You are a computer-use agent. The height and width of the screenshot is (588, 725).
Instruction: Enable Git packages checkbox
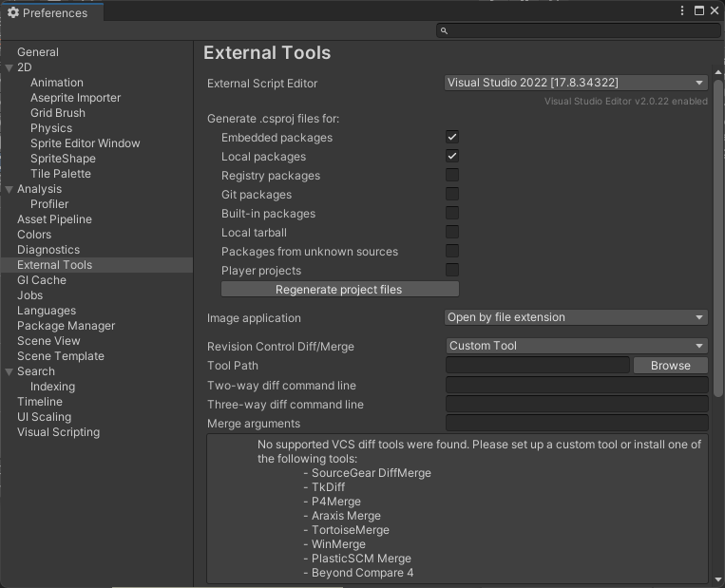(x=452, y=194)
